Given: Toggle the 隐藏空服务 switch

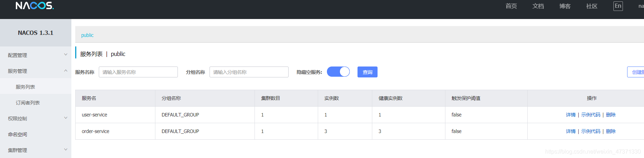Looking at the screenshot, I should tap(338, 72).
